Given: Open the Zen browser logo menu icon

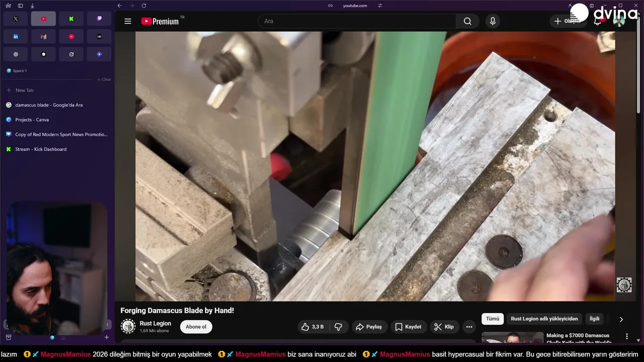Looking at the screenshot, I should click(x=8, y=6).
